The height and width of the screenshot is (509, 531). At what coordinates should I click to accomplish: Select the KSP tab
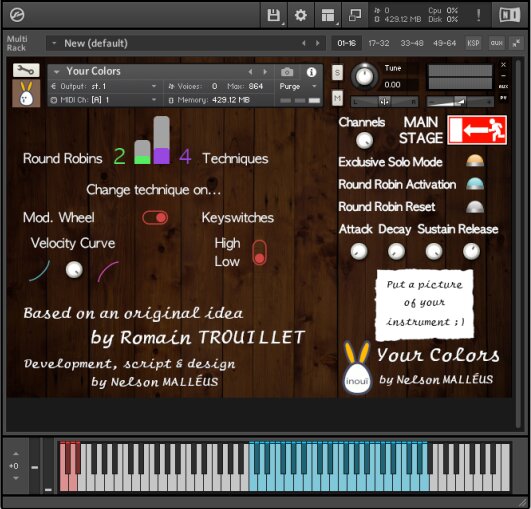coord(473,43)
